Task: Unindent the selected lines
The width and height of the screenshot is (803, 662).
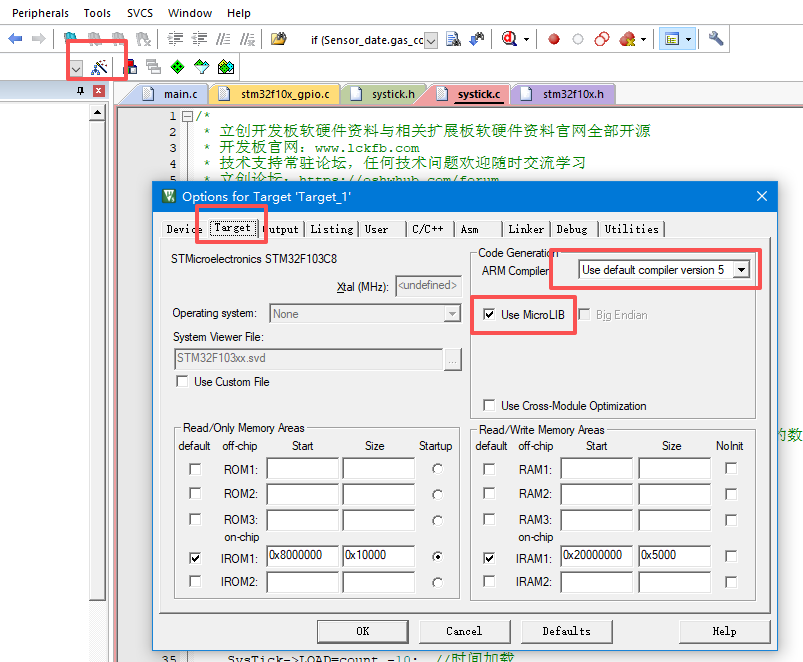Action: 199,39
